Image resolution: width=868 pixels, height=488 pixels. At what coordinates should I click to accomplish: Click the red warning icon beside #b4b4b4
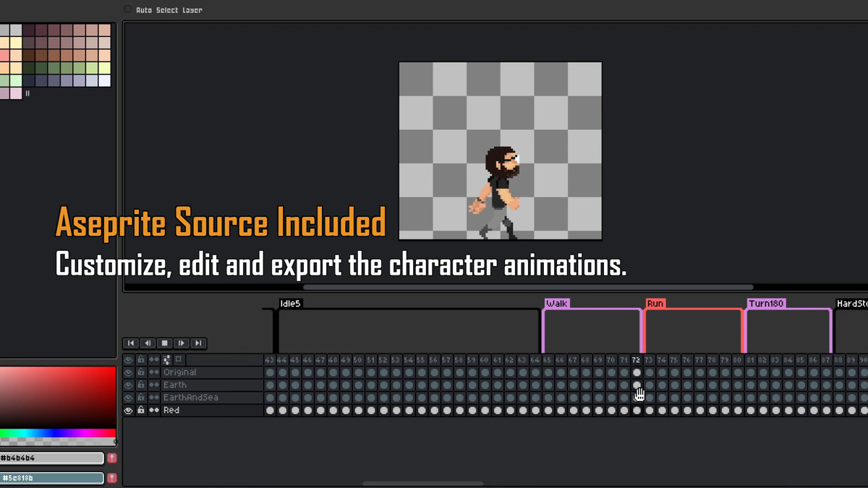112,458
